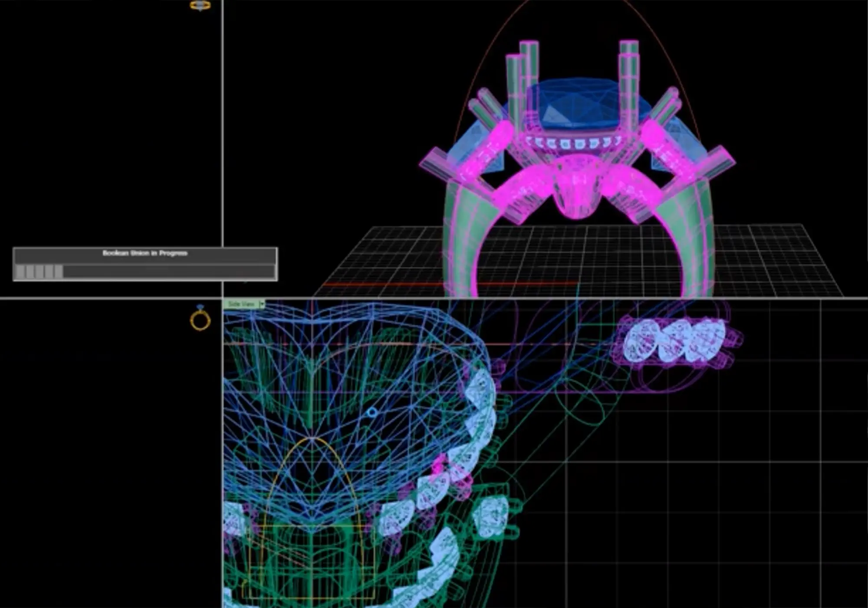Open the Side View dropdown arrow

[262, 304]
